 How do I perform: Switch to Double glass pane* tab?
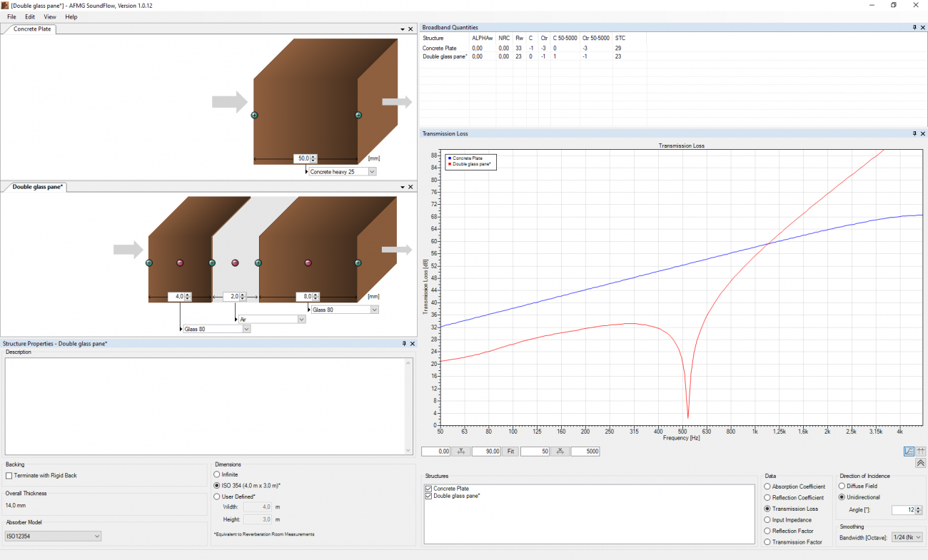[38, 187]
